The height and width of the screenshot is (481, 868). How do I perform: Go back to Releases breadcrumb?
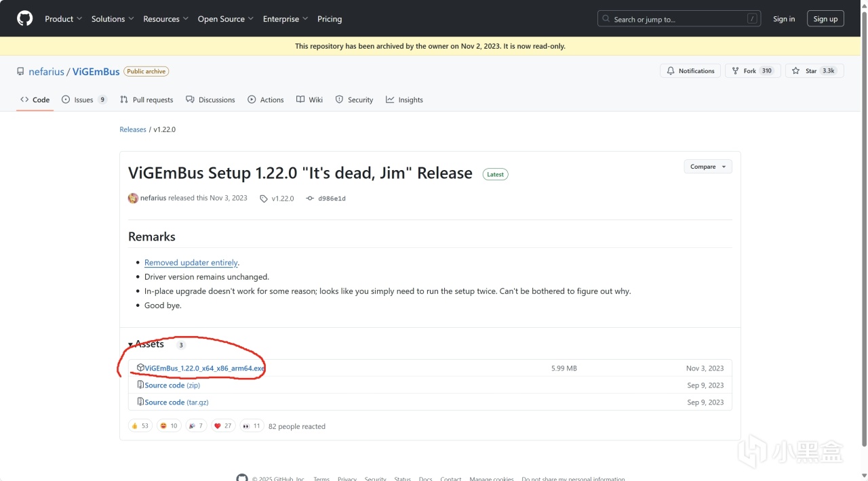(133, 129)
